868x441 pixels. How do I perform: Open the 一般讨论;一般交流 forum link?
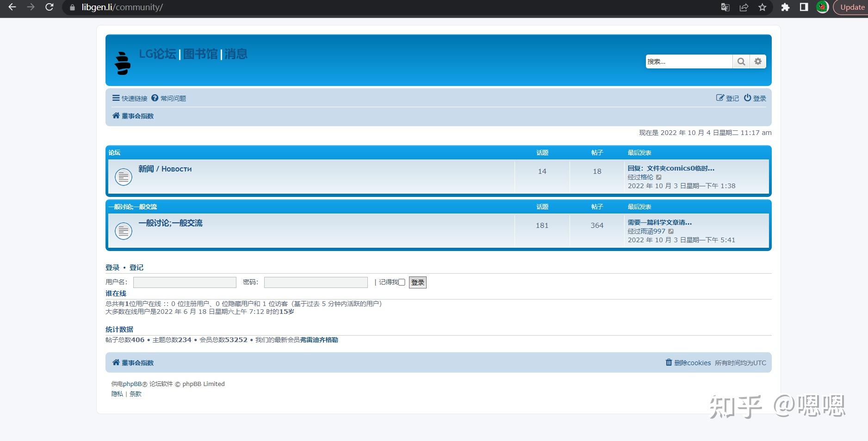170,223
